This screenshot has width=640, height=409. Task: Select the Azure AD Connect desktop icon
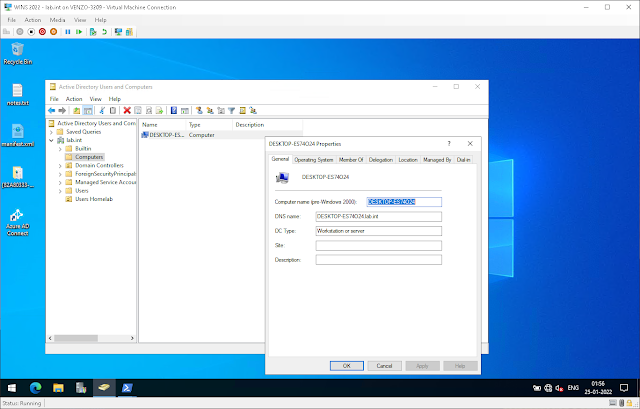(x=17, y=222)
